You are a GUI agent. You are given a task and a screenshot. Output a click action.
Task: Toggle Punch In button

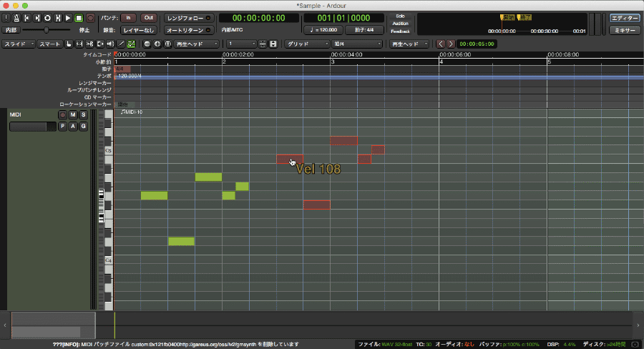(127, 17)
